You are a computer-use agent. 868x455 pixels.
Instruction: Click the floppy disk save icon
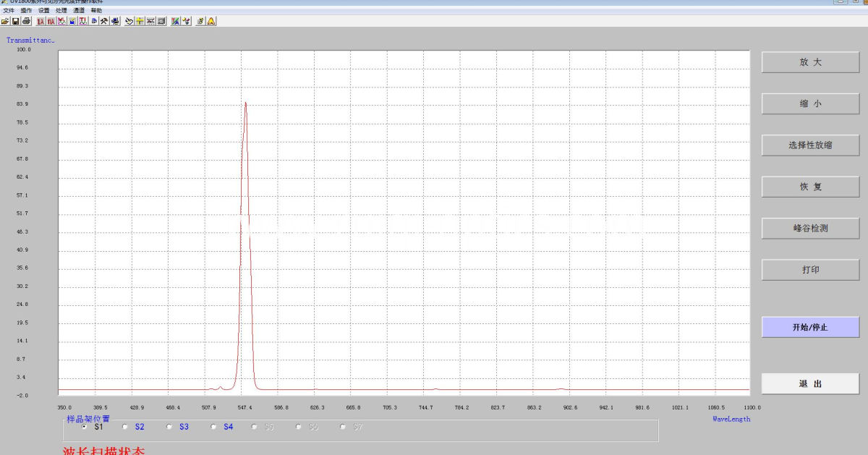click(15, 22)
